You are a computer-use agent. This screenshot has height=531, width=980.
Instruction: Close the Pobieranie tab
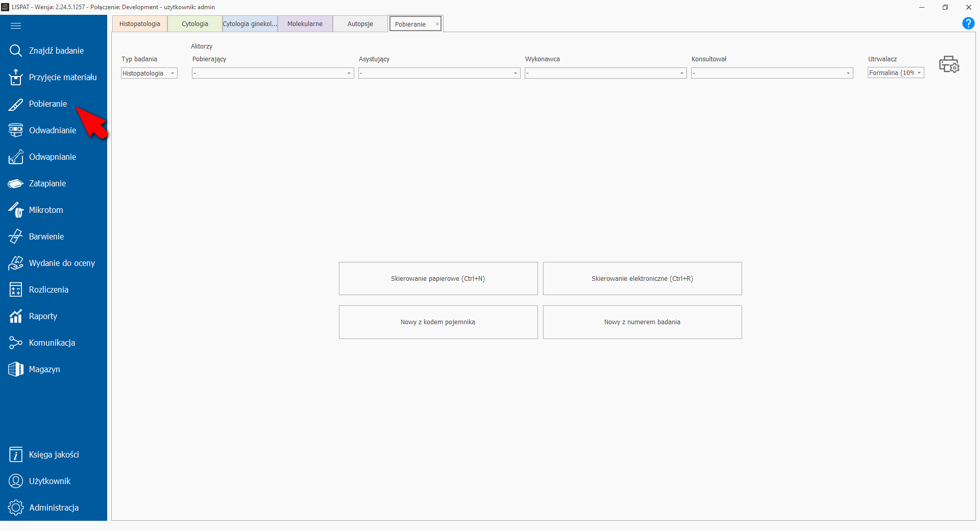[437, 24]
